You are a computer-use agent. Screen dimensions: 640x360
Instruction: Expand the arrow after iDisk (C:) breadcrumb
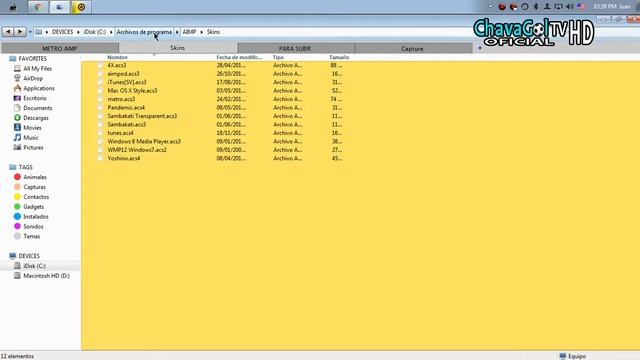111,32
